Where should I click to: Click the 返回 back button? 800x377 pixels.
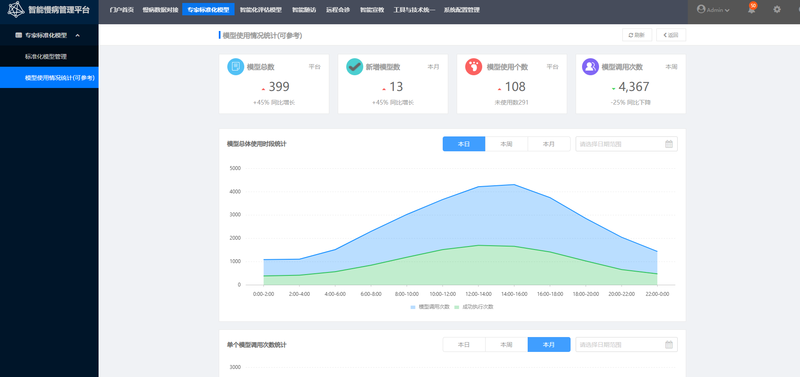pyautogui.click(x=671, y=35)
